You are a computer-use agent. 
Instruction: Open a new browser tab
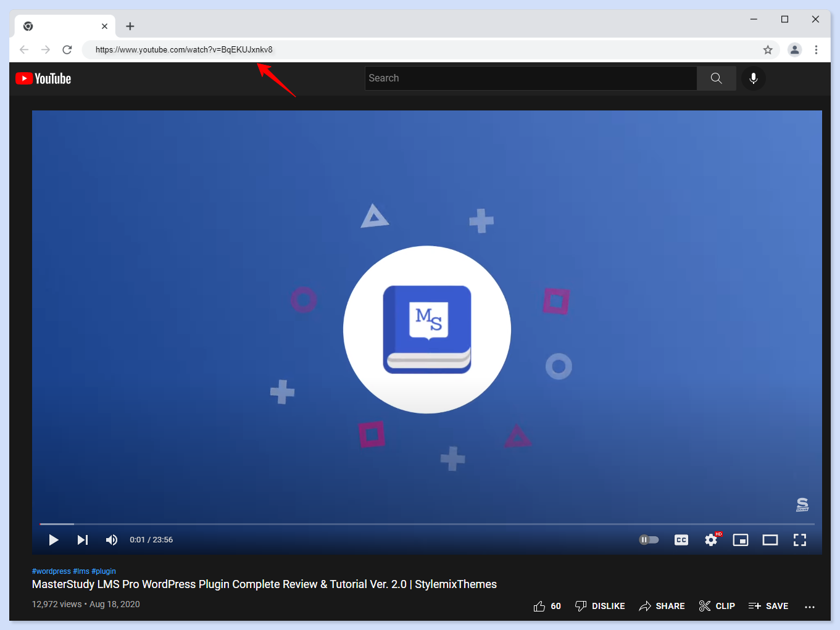pos(130,26)
